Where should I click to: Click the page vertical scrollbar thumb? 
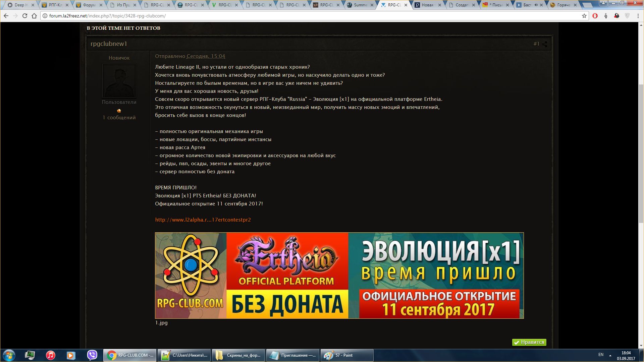pyautogui.click(x=641, y=154)
